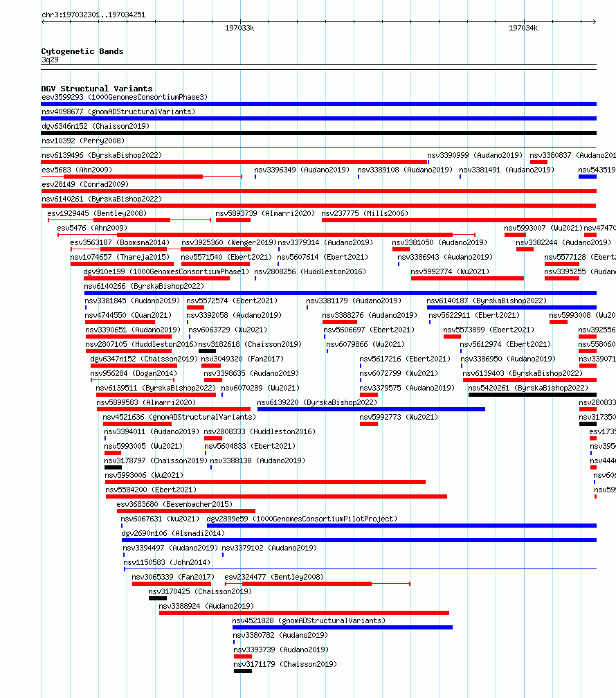Click nsv5622911 Ebert2021 label
Screen dimensions: 616x698
point(475,315)
